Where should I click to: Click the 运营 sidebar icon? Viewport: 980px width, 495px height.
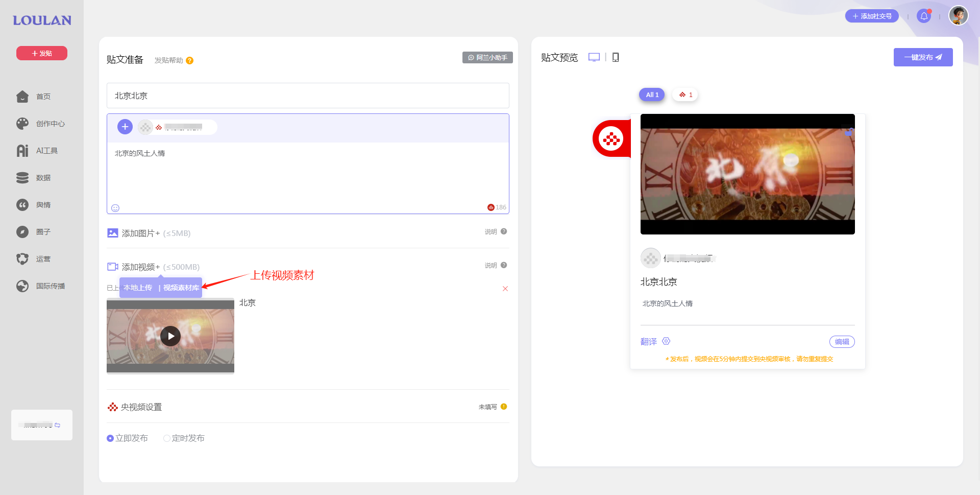[x=22, y=259]
